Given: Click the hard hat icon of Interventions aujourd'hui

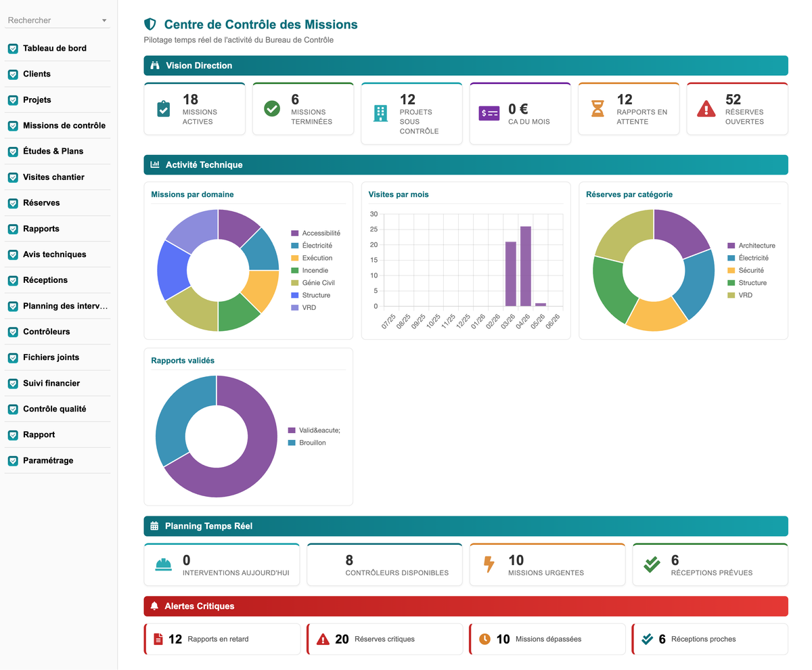Looking at the screenshot, I should tap(163, 564).
